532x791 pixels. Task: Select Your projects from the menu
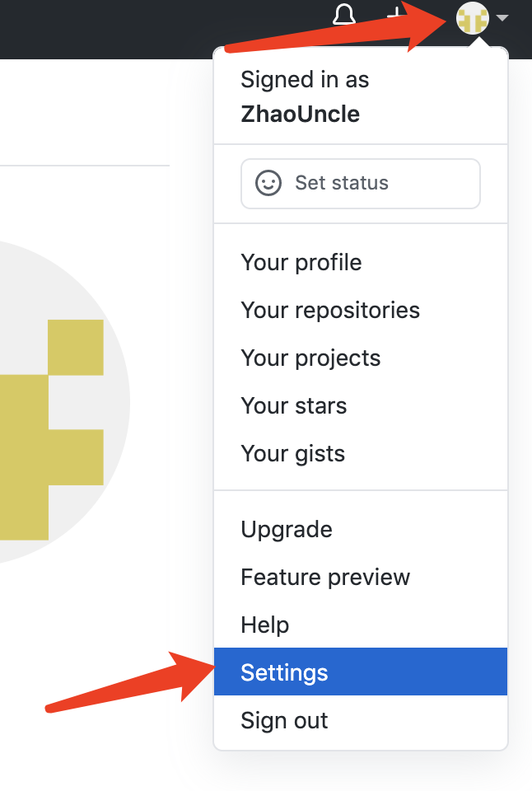(x=310, y=358)
